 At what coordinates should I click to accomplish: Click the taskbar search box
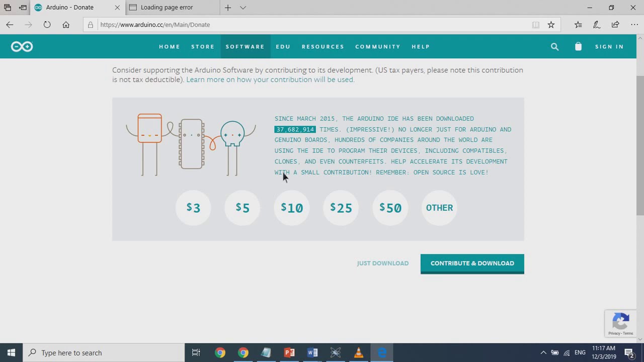coord(104,352)
